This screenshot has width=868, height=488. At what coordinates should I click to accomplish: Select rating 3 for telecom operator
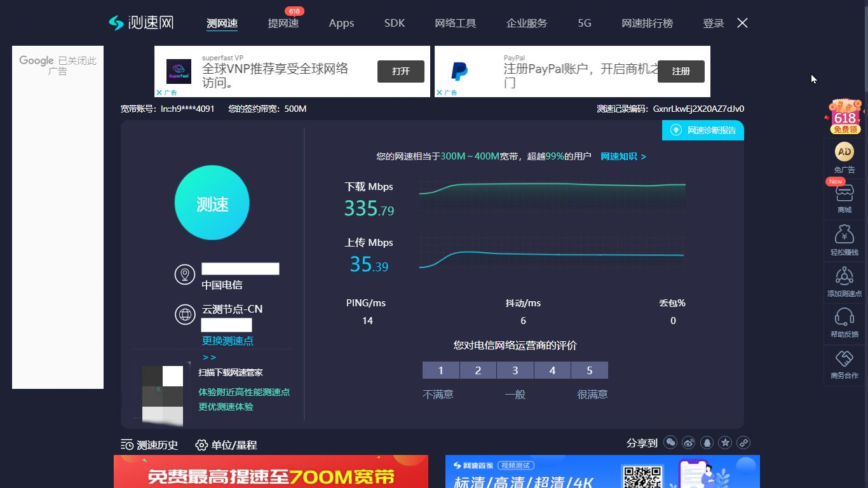[x=515, y=370]
